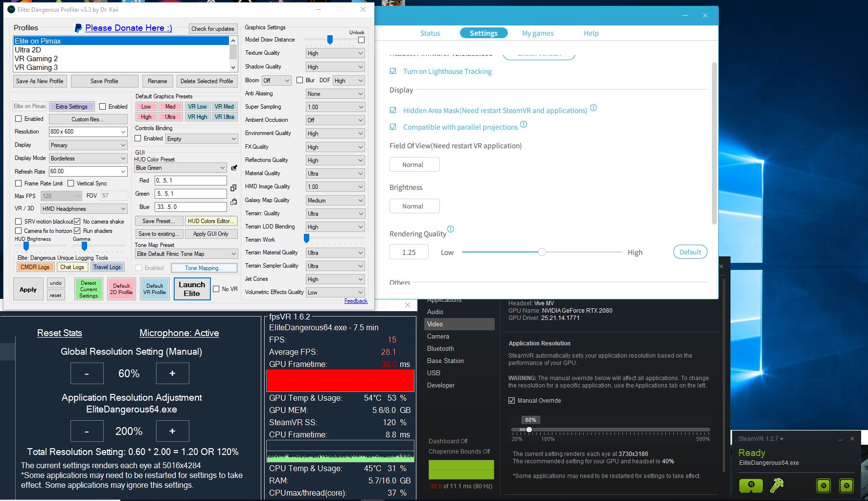This screenshot has width=868, height=501.
Task: Open the Tone Map Preset dropdown
Action: [186, 254]
